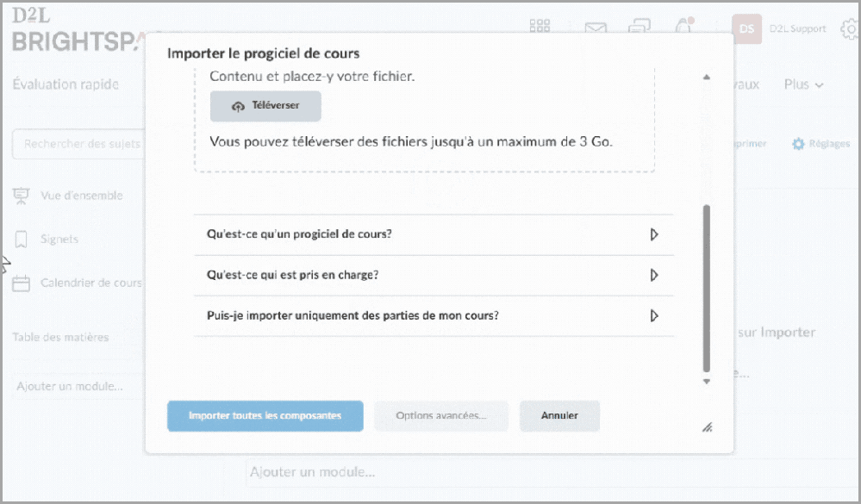
Task: Open the message envelope icon
Action: (x=596, y=28)
